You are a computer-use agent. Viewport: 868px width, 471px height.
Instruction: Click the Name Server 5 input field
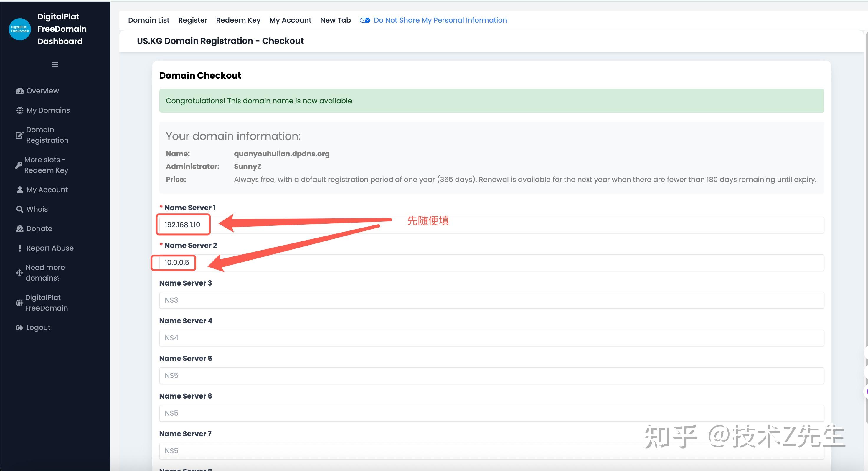[x=491, y=375]
